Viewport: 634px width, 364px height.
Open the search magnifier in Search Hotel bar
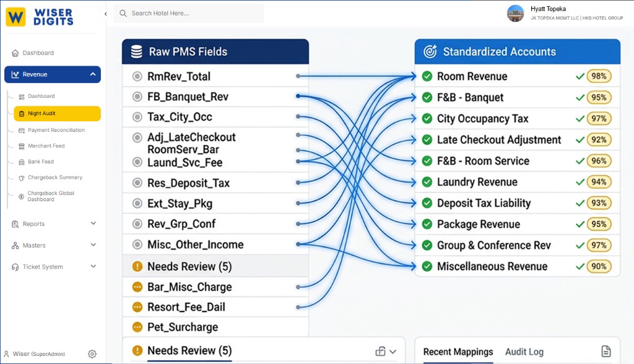click(123, 13)
